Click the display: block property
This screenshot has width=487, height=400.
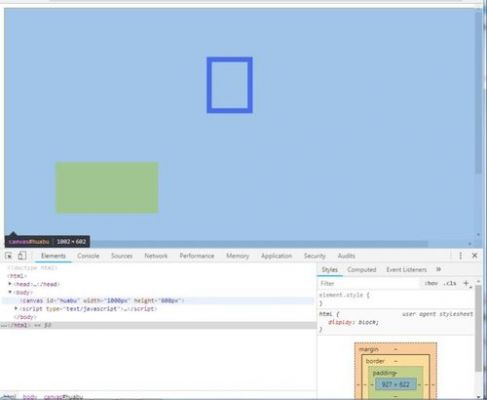[x=353, y=322]
